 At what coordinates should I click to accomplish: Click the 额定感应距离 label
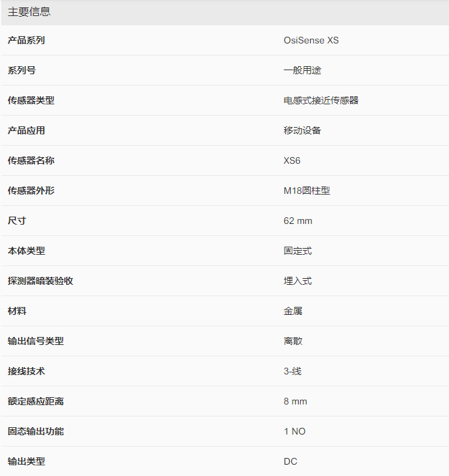coord(36,401)
